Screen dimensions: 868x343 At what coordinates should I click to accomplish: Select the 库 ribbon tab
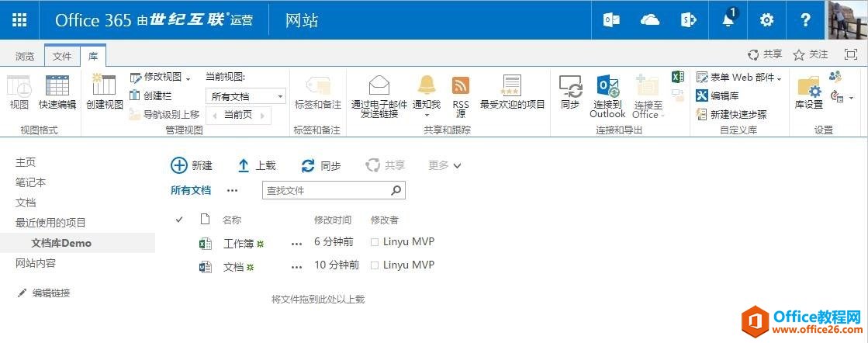click(94, 56)
